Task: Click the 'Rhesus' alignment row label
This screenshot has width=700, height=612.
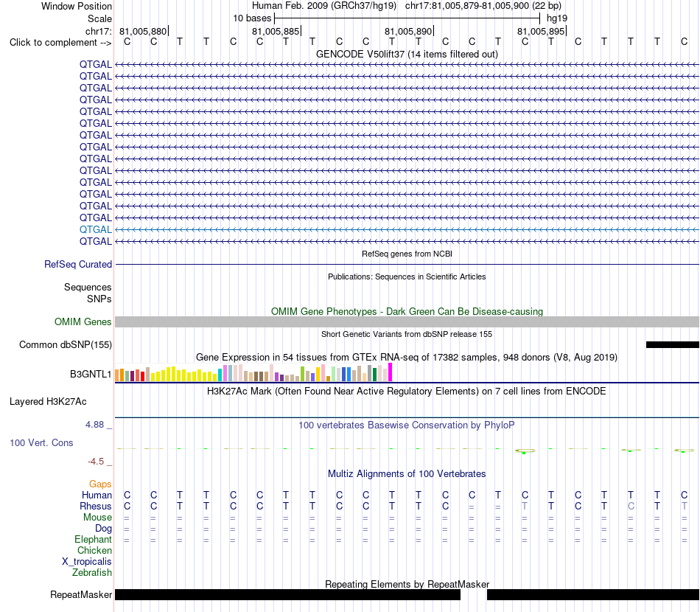Action: (x=96, y=506)
